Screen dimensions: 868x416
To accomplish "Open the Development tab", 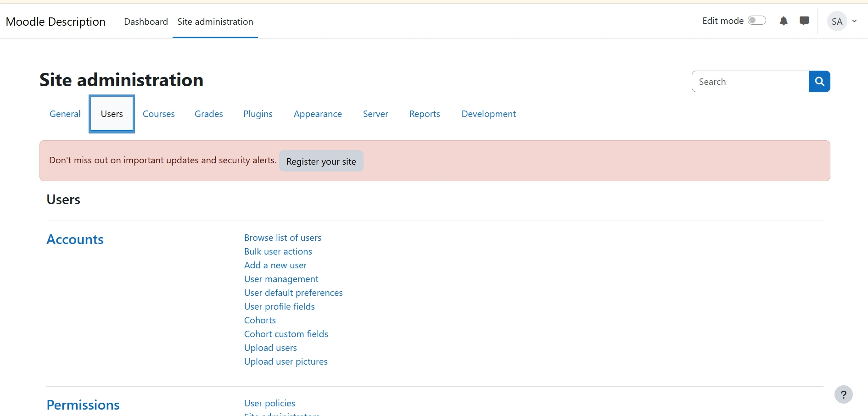I will [489, 114].
